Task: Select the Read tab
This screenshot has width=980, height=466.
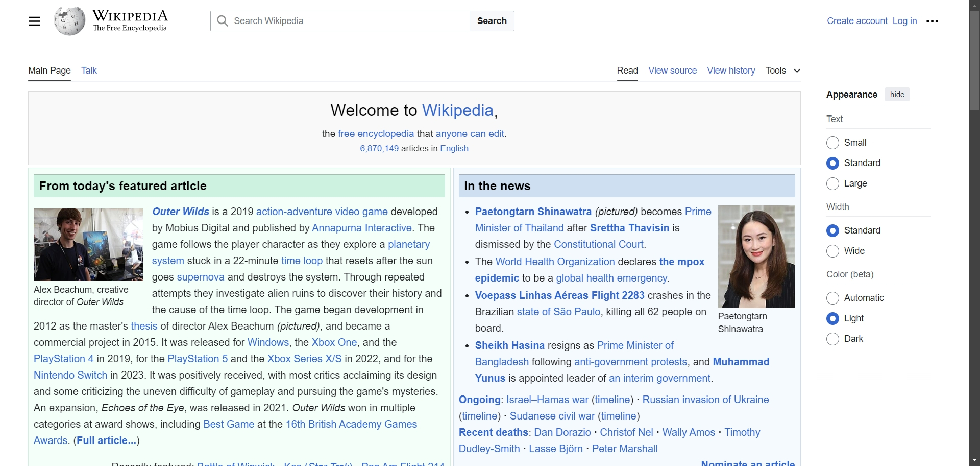Action: (627, 71)
